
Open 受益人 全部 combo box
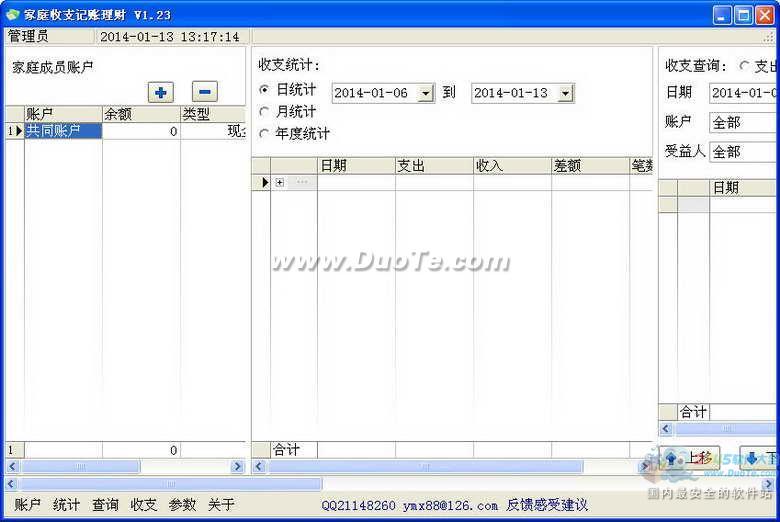pos(743,152)
